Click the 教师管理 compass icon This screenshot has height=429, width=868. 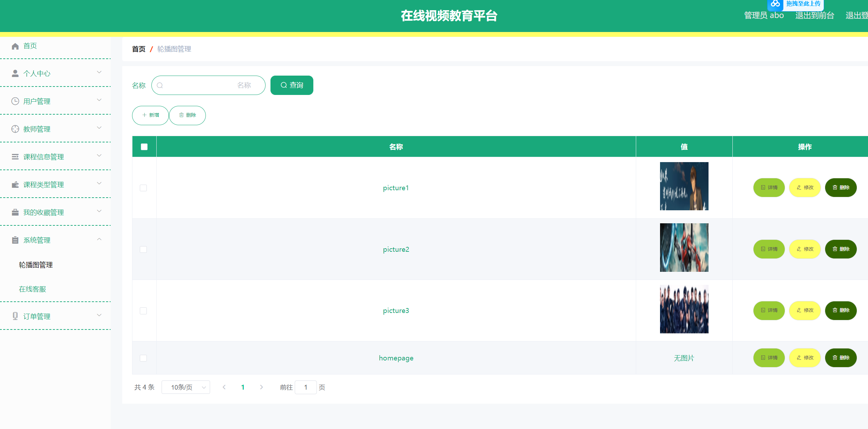(15, 129)
